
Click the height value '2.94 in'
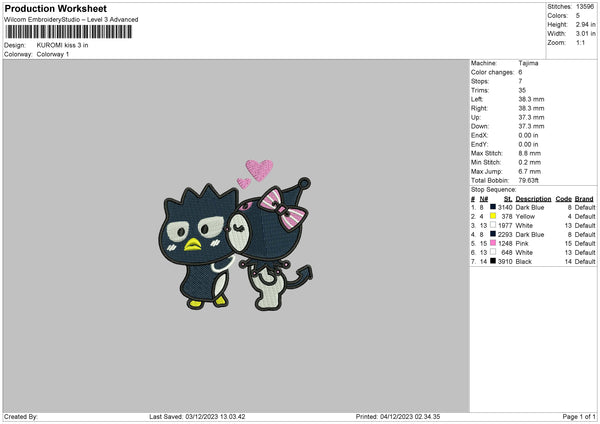(585, 24)
